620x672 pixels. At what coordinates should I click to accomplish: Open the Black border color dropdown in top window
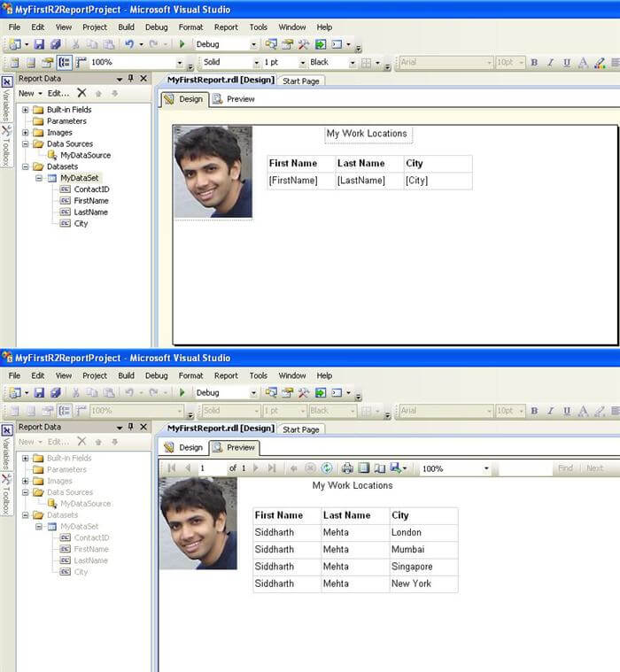(x=352, y=63)
